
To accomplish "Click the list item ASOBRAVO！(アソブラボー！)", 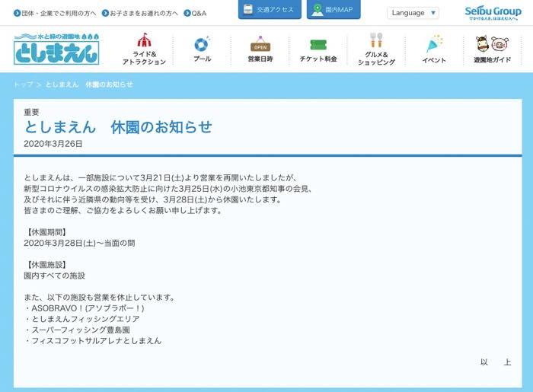I will click(x=85, y=308).
